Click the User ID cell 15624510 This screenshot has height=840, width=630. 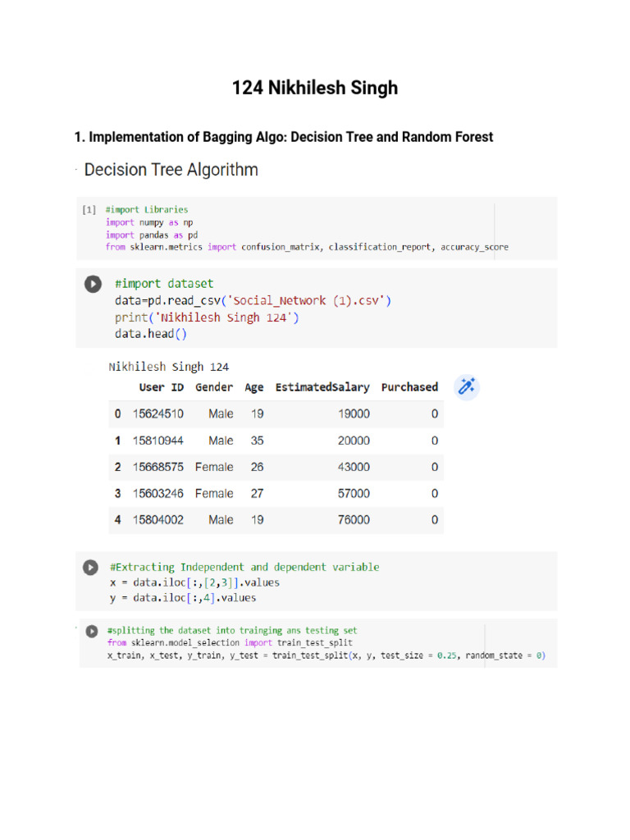[x=158, y=414]
